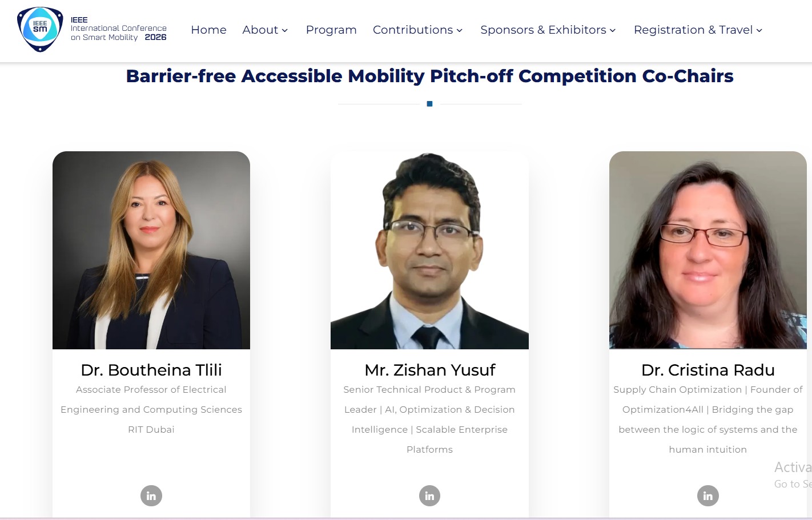Expand the Sponsors & Exhibitors dropdown
The width and height of the screenshot is (812, 520).
(x=548, y=30)
